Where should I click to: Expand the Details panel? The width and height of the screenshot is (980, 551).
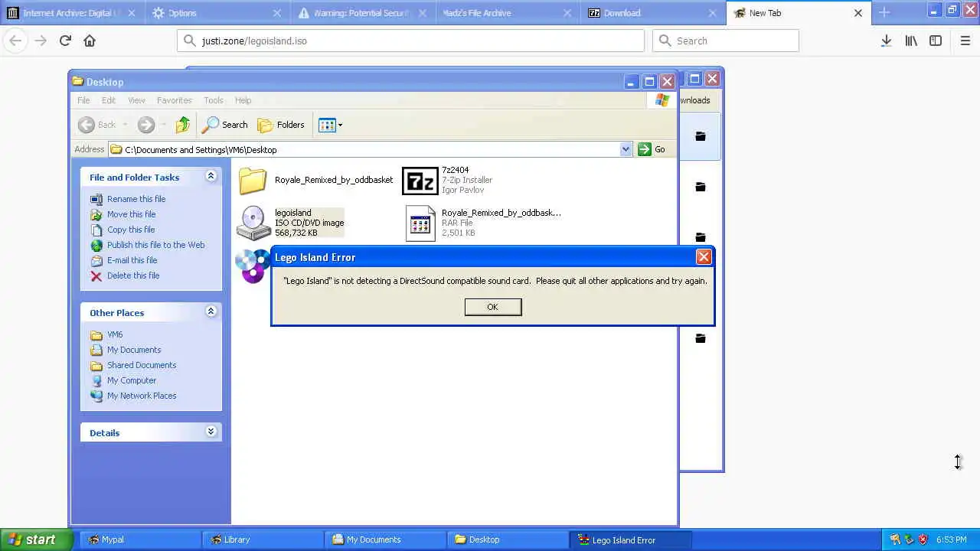211,432
